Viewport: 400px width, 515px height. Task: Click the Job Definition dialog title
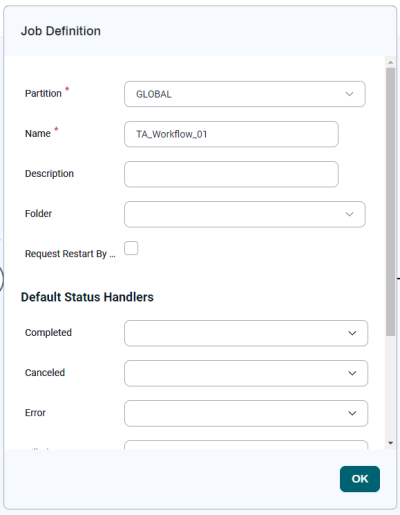pos(61,31)
